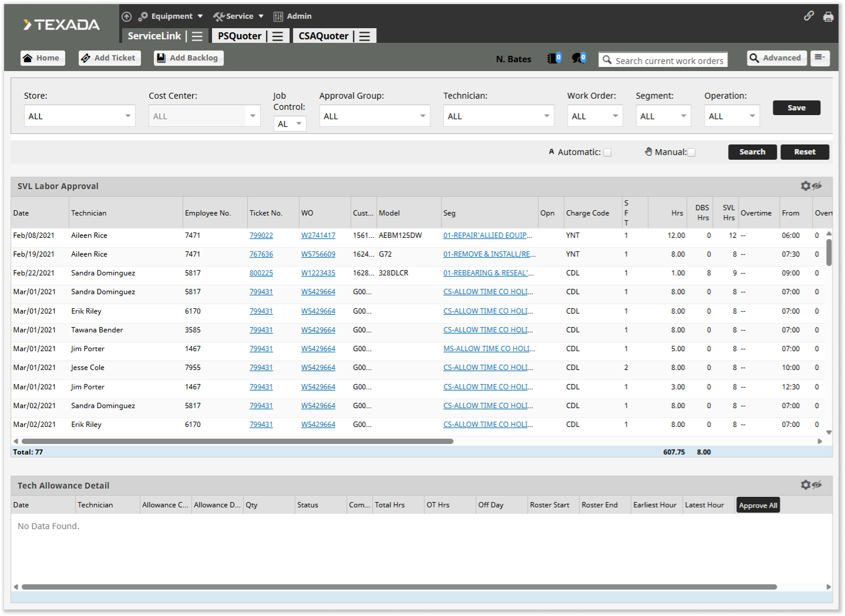The width and height of the screenshot is (845, 616).
Task: Tick the Manual checkbox
Action: (691, 152)
